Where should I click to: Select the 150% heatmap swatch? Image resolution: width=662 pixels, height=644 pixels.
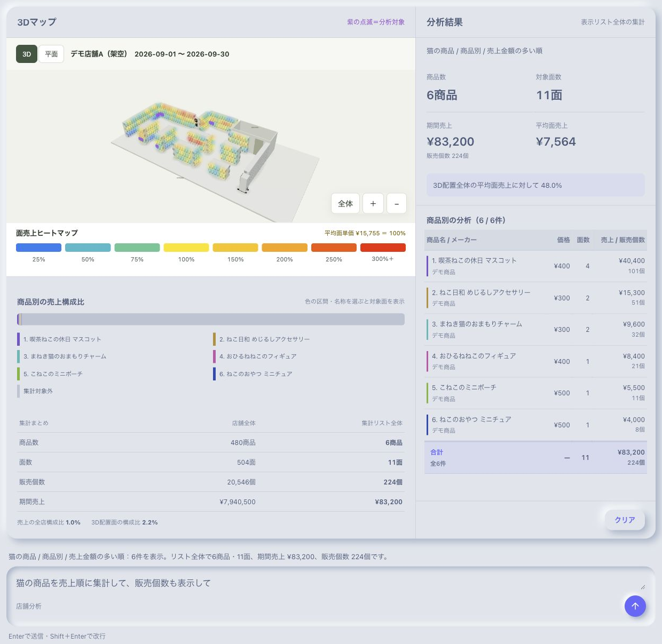235,248
